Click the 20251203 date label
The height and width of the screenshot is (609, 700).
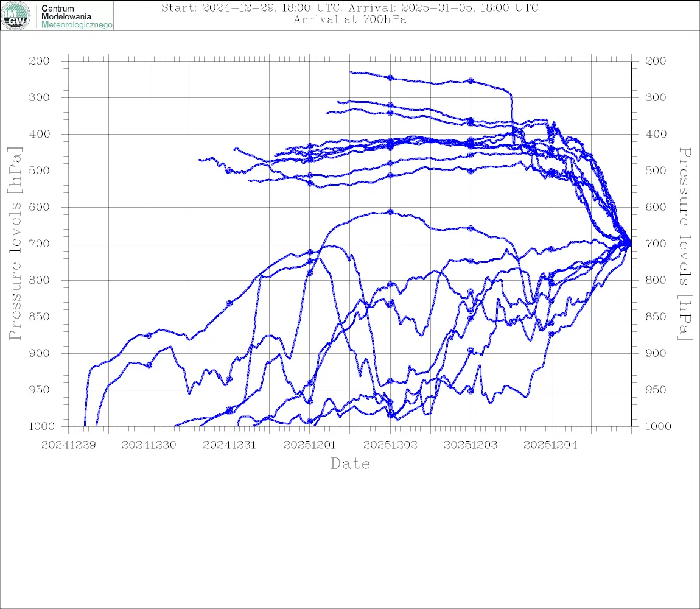click(470, 445)
